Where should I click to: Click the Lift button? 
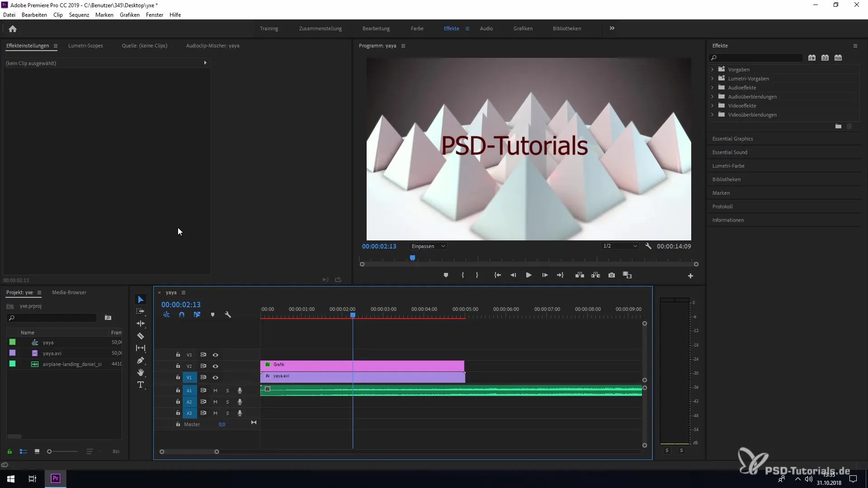[580, 275]
